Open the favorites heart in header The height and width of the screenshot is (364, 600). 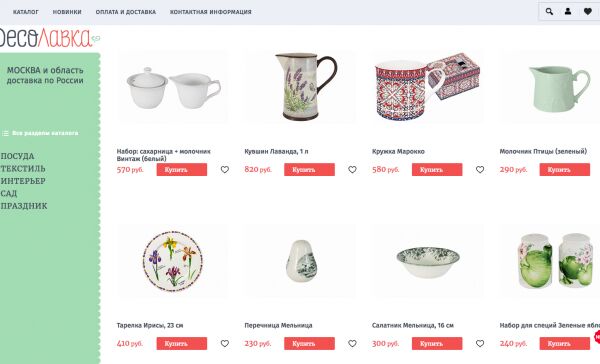click(588, 12)
